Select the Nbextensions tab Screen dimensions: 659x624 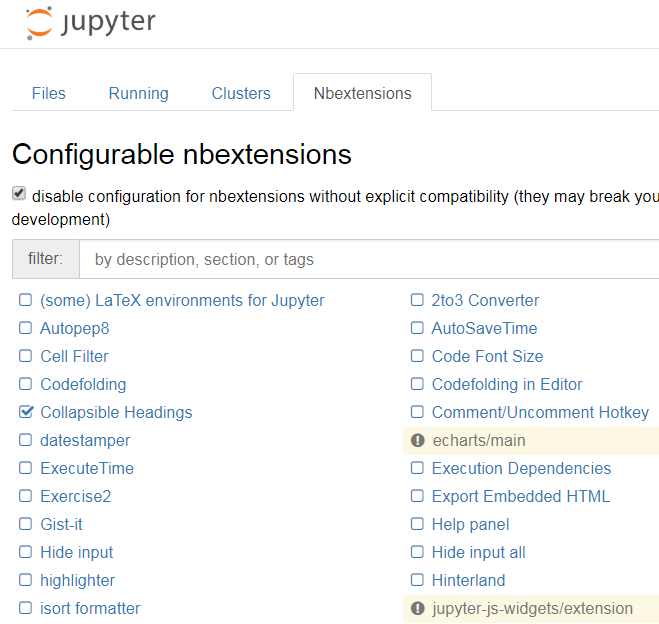362,93
